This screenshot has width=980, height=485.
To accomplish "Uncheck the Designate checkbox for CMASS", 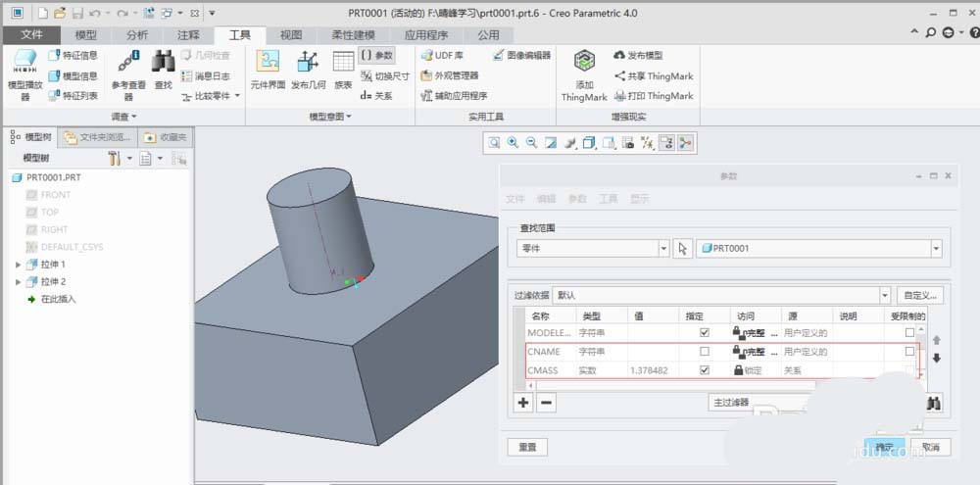I will click(x=705, y=370).
